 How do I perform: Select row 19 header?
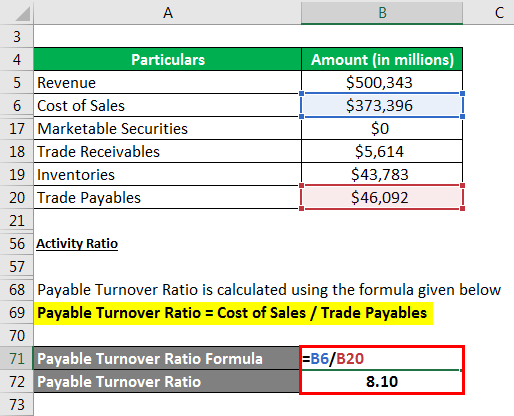pos(17,174)
